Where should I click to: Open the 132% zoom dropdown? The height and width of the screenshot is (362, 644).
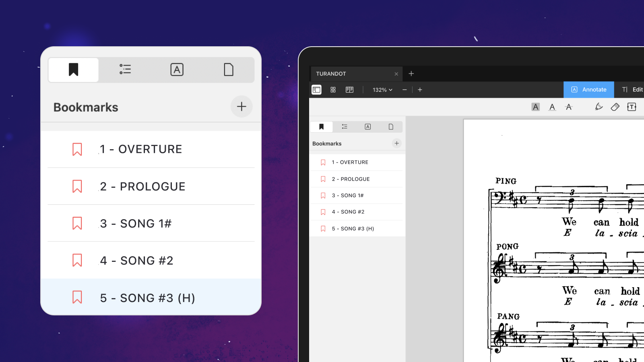tap(382, 90)
